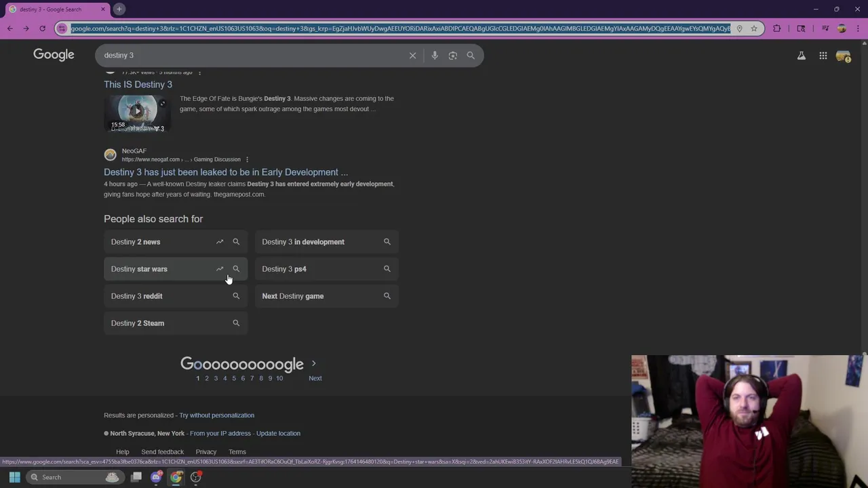
Task: Go to results page 5
Action: (x=234, y=378)
